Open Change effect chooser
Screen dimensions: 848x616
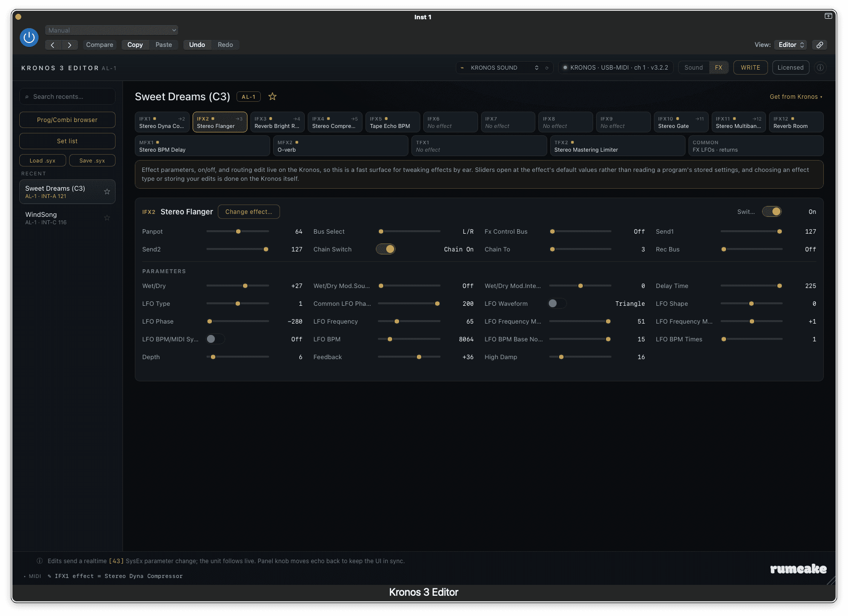click(249, 211)
